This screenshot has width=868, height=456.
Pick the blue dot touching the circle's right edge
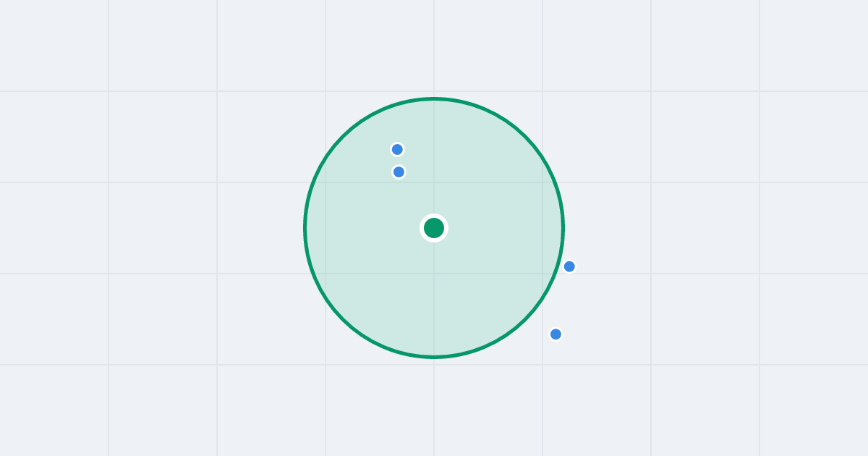[x=569, y=266]
